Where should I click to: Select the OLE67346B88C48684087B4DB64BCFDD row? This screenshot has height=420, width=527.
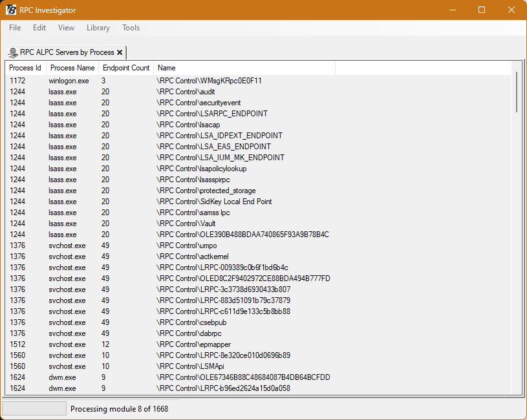(258, 377)
